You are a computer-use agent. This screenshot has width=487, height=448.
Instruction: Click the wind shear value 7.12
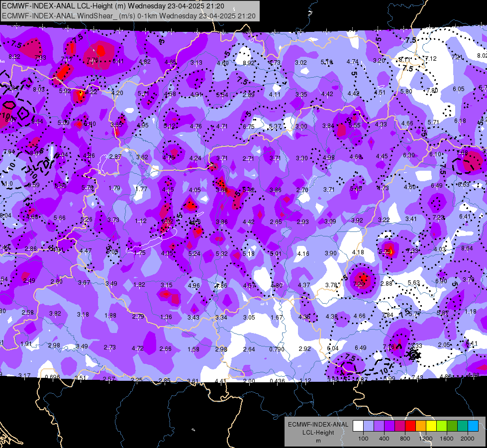pyautogui.click(x=431, y=58)
